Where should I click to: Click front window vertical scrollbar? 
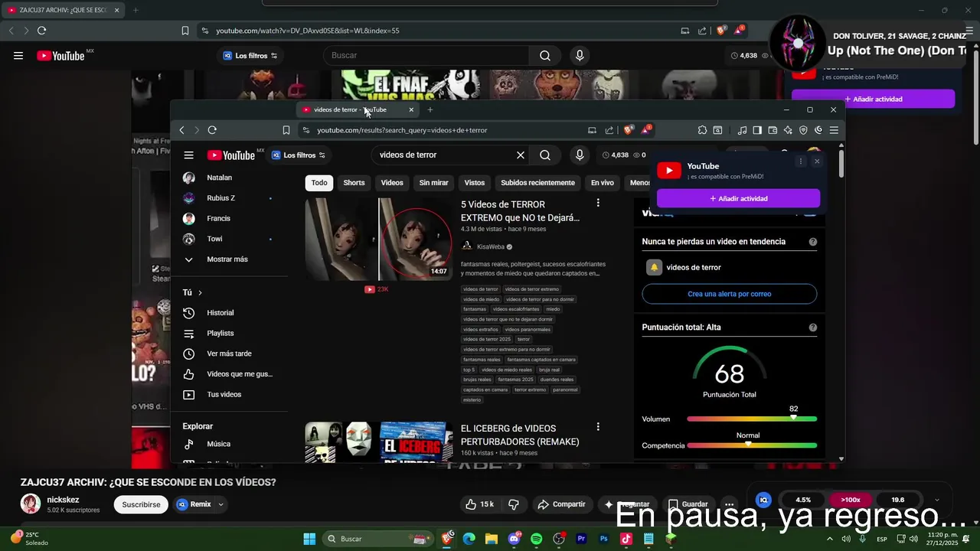point(841,165)
